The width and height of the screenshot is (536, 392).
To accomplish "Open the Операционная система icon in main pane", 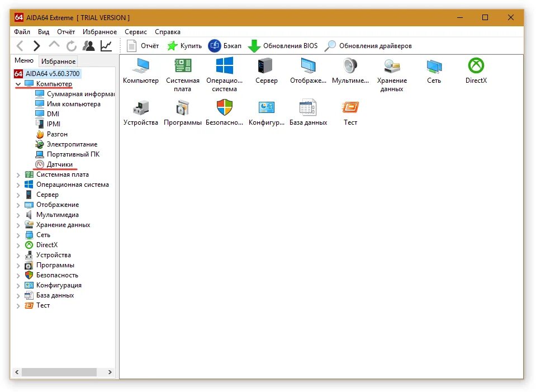I will coord(225,66).
